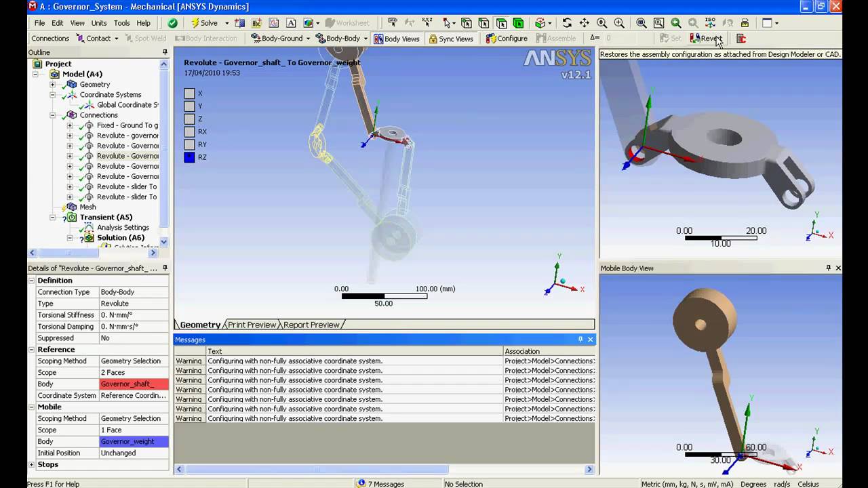The image size is (868, 488).
Task: Open the Units menu
Action: 99,23
